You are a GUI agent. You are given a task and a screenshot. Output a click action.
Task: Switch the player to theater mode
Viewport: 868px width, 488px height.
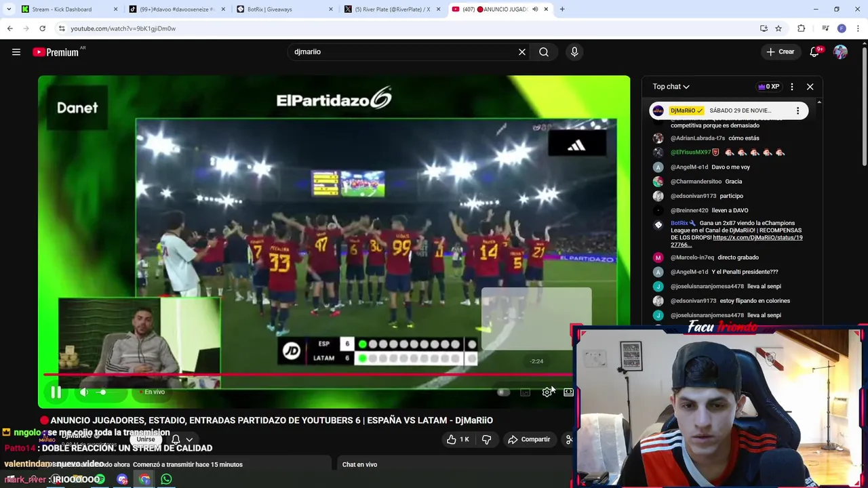pos(568,392)
